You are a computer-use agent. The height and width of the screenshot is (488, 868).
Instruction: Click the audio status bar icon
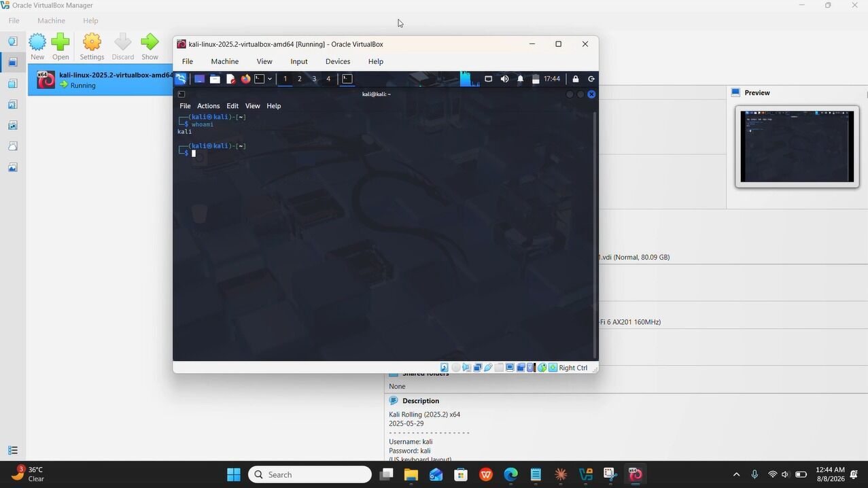[x=466, y=368]
